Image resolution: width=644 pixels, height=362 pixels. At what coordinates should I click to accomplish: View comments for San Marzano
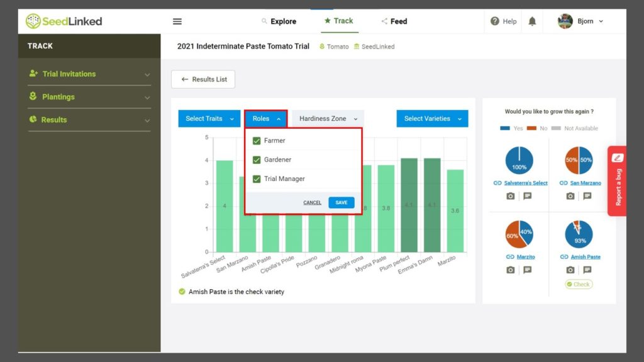pyautogui.click(x=587, y=196)
